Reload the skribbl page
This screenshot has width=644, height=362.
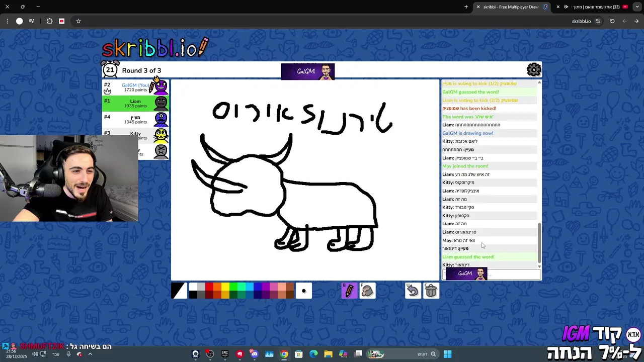point(612,21)
